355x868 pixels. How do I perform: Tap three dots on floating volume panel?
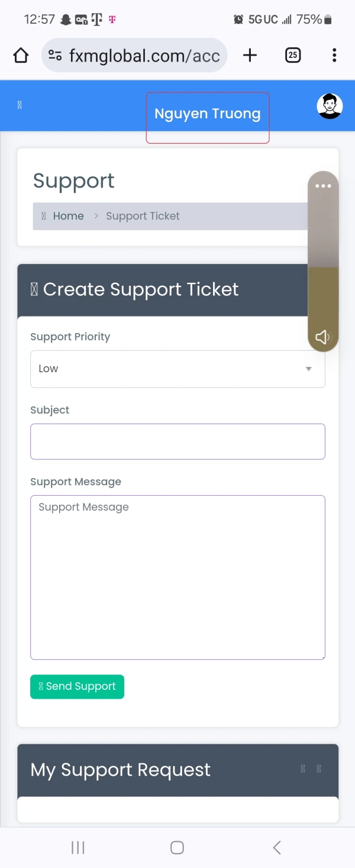[x=323, y=186]
